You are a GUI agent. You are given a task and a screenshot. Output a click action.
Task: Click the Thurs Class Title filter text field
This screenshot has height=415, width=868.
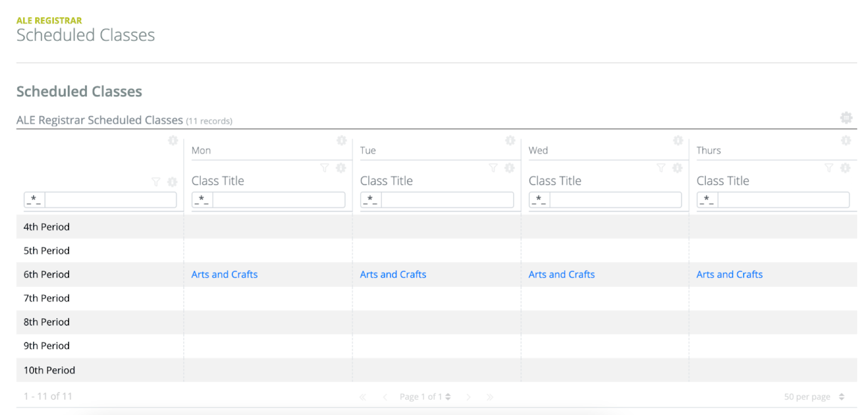tap(783, 200)
